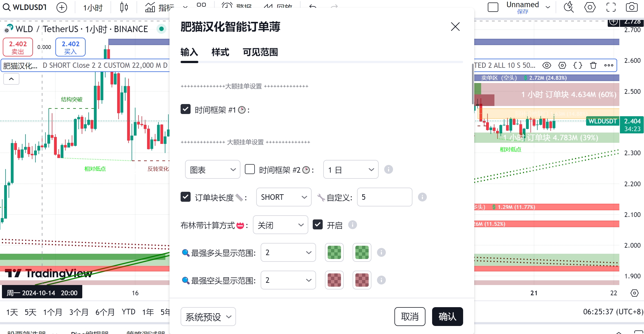644x334 pixels.
Task: Undo the last chart action
Action: pos(313,7)
